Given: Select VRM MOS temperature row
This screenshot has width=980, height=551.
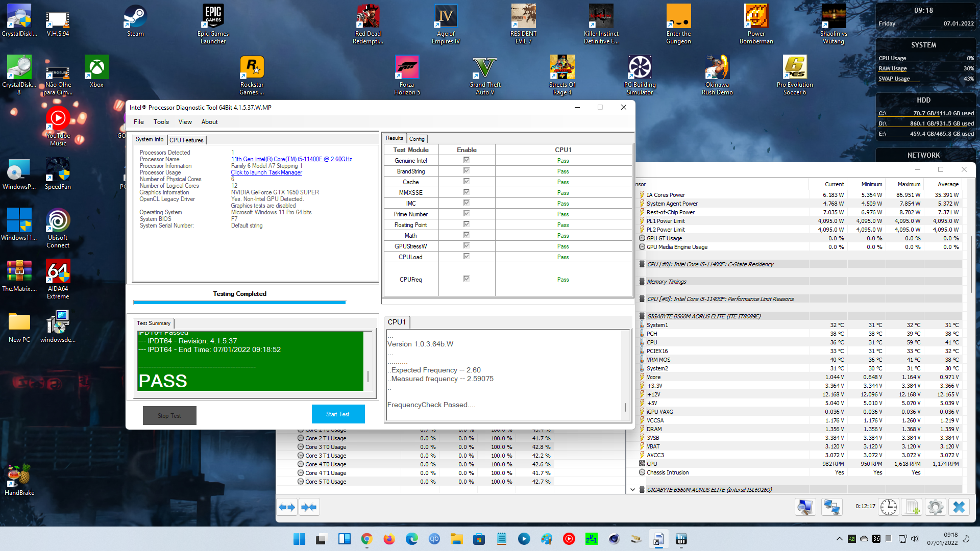Looking at the screenshot, I should [x=799, y=360].
